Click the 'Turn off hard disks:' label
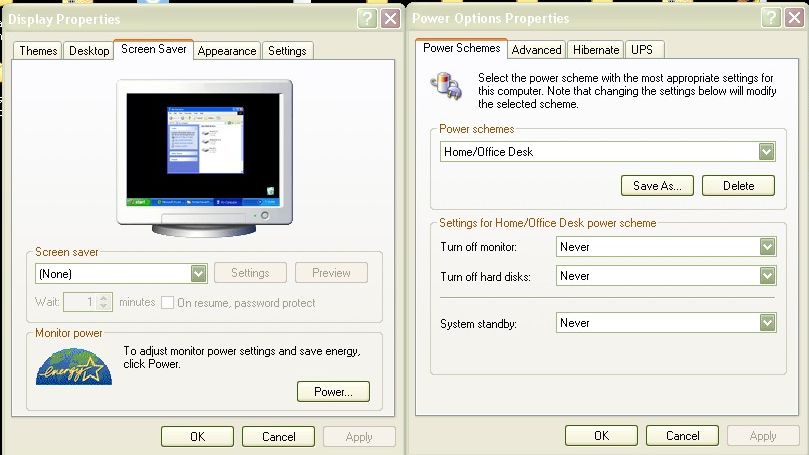This screenshot has width=809, height=455. point(486,277)
